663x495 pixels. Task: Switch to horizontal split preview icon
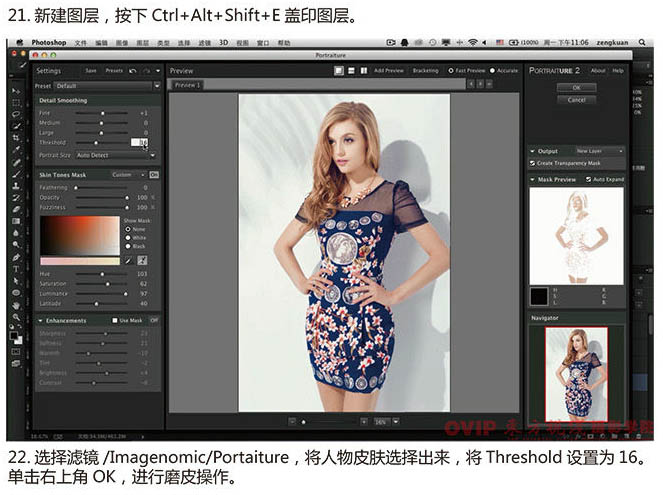click(351, 71)
